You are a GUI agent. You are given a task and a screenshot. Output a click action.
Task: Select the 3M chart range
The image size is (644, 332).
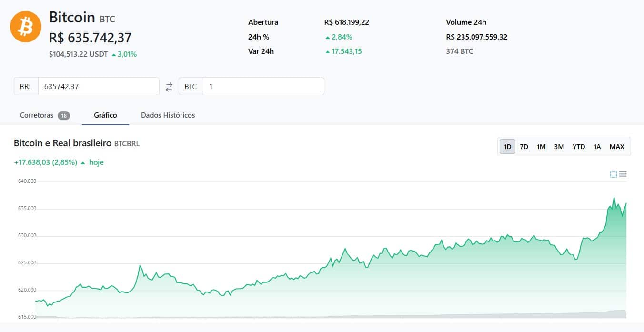559,147
